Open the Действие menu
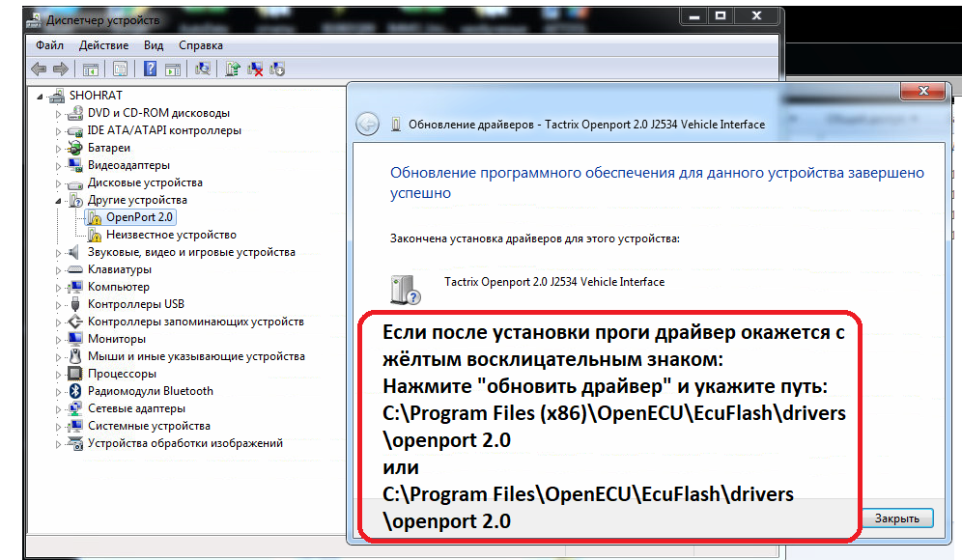 point(103,45)
